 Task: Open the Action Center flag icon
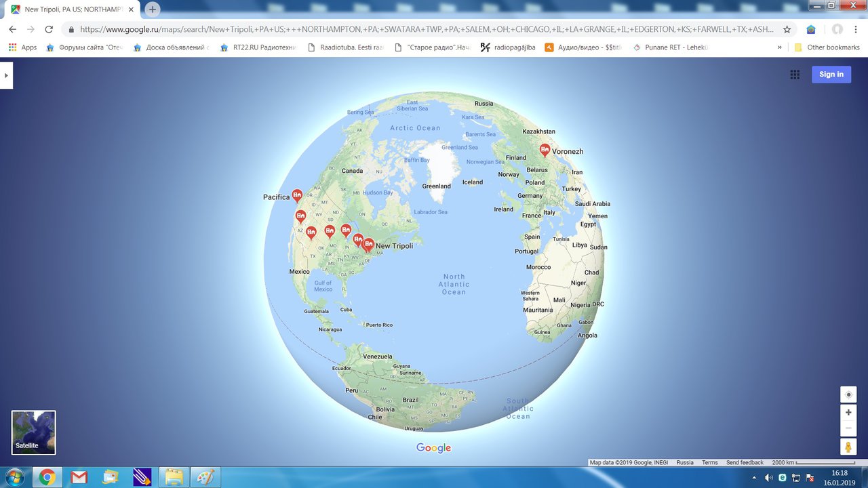tap(809, 477)
